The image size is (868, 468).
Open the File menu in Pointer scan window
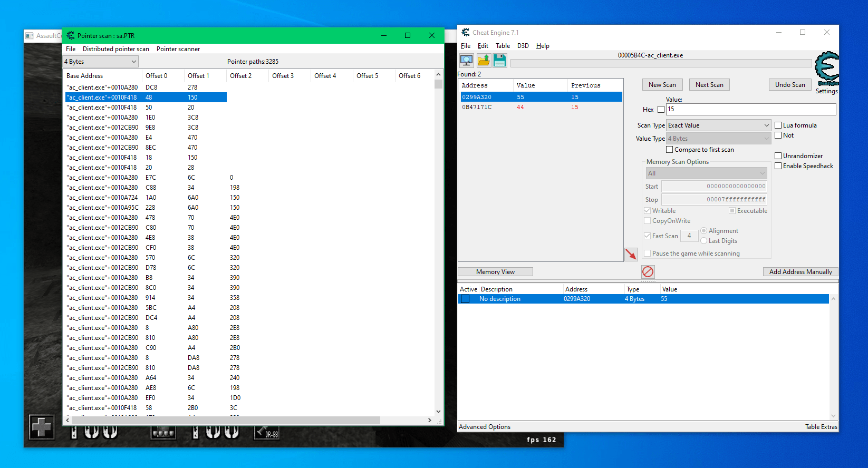point(71,49)
